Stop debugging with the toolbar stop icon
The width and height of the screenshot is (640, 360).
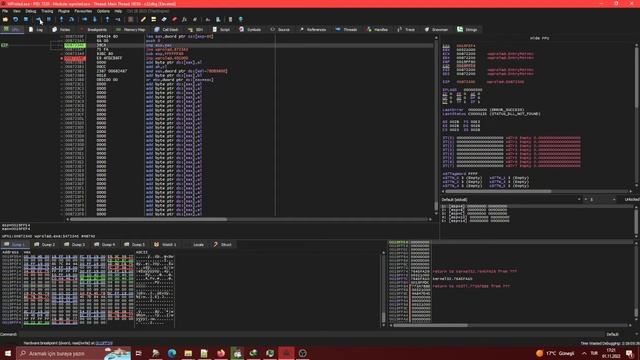[x=26, y=19]
